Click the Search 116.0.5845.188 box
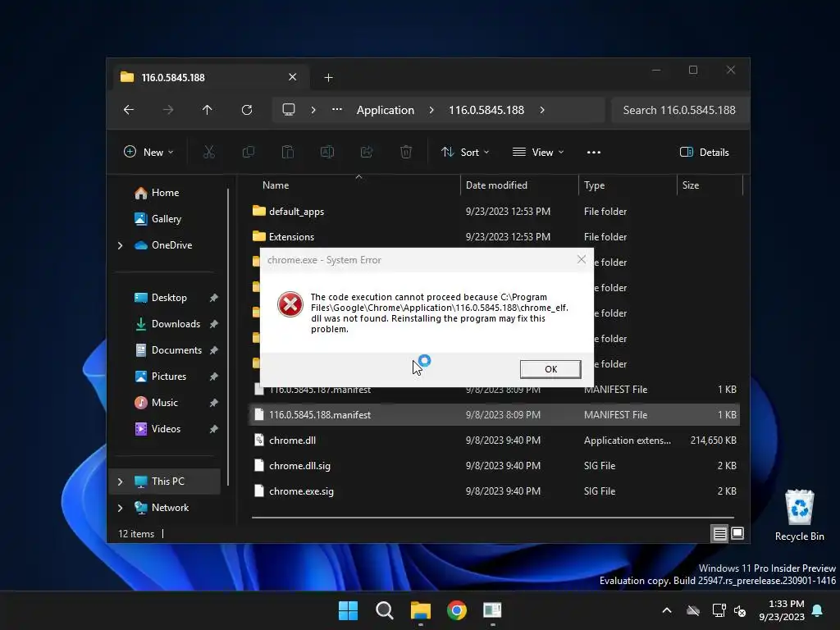This screenshot has width=840, height=630. click(679, 110)
